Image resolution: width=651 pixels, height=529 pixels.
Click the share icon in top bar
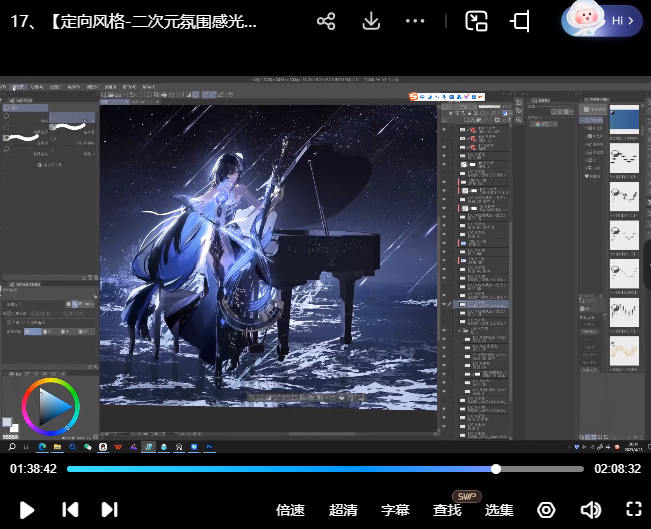(x=325, y=21)
